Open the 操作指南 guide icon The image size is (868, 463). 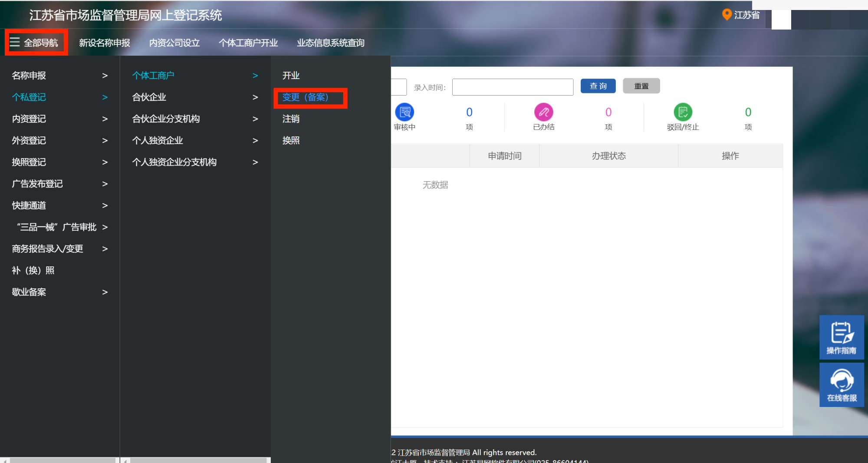[x=841, y=337]
